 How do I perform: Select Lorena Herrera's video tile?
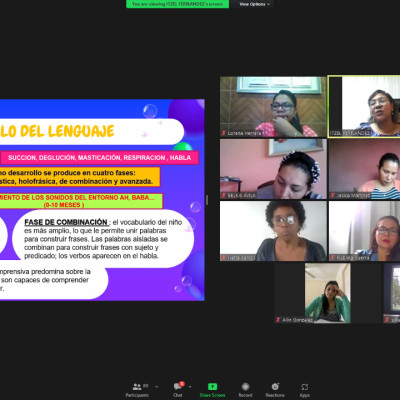[x=273, y=106]
